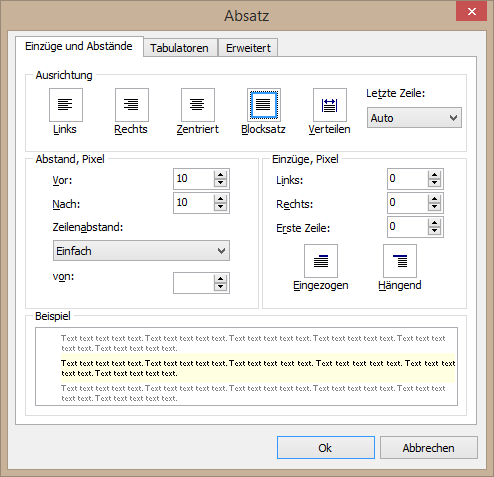Apply the Hängend hanging indent icon

pyautogui.click(x=400, y=261)
